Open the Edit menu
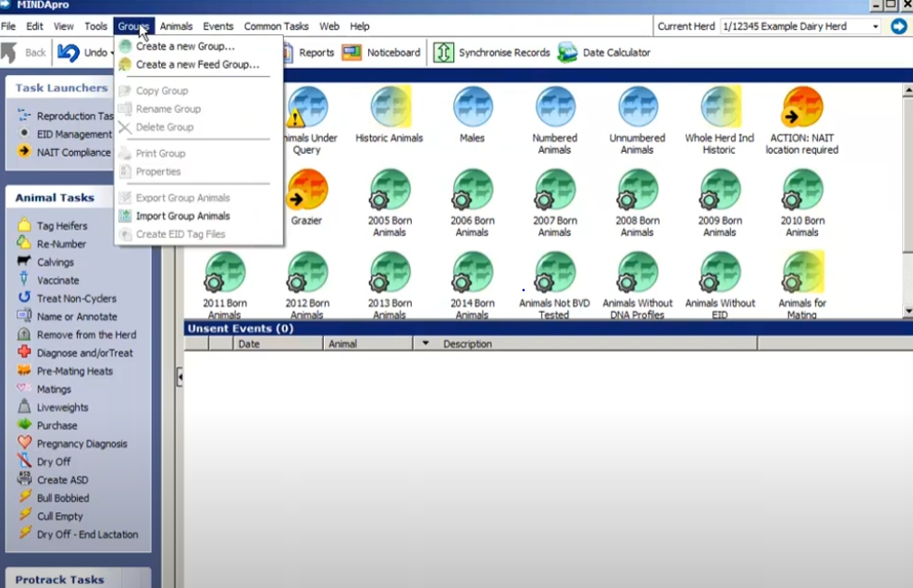The width and height of the screenshot is (913, 588). pyautogui.click(x=34, y=26)
